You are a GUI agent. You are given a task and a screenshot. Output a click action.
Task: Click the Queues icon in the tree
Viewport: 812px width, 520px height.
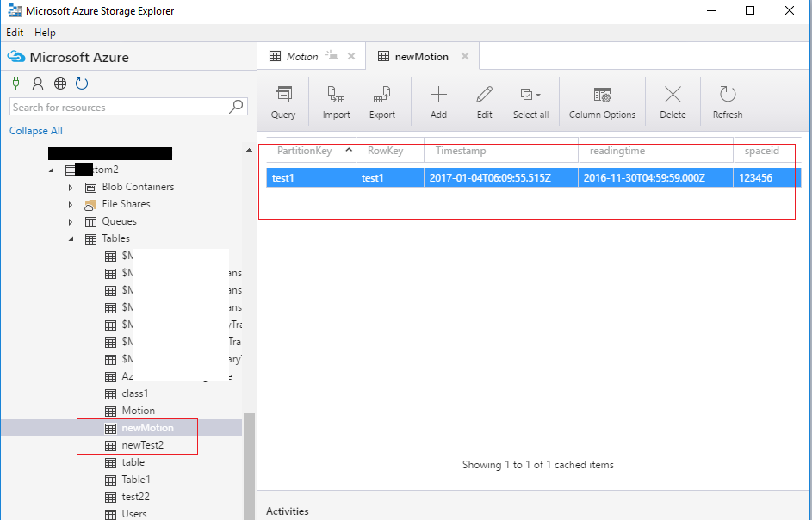point(90,221)
